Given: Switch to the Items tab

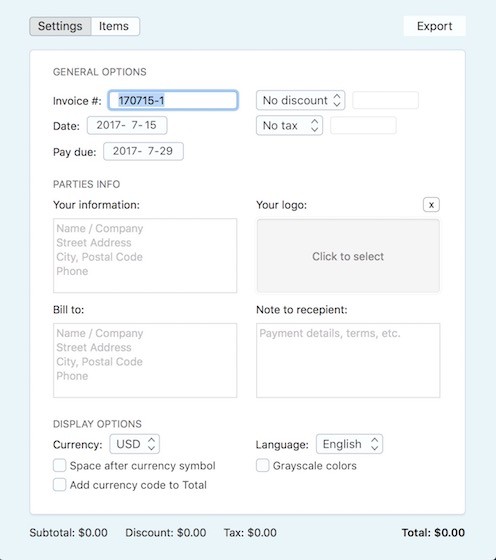Looking at the screenshot, I should point(115,26).
